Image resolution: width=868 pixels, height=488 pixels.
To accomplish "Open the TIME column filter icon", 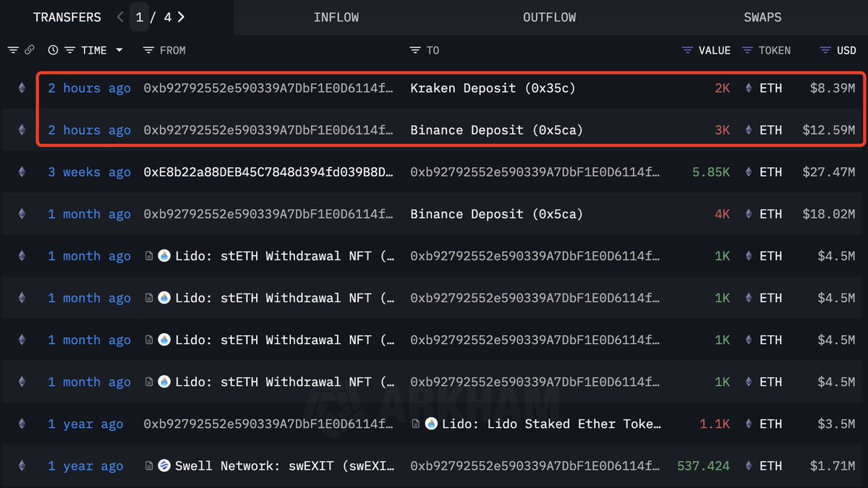I will click(x=70, y=50).
